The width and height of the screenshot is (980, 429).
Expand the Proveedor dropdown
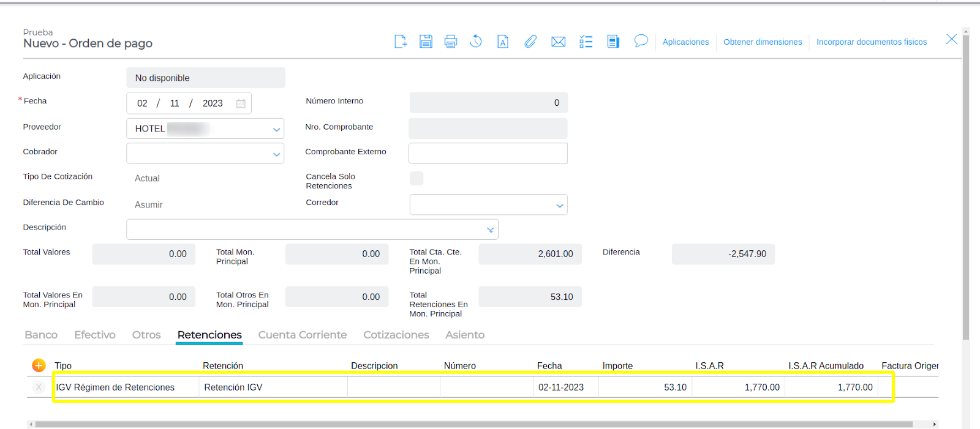click(276, 129)
